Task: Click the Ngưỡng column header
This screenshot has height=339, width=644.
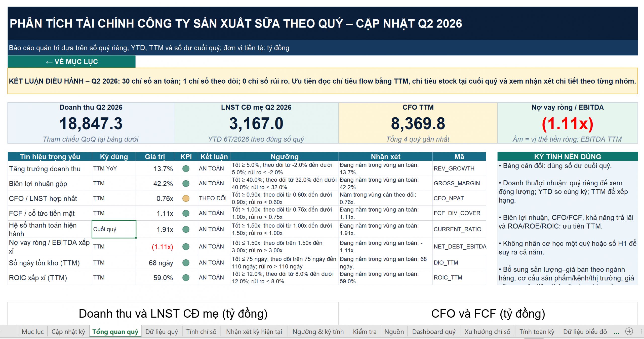Action: click(285, 157)
